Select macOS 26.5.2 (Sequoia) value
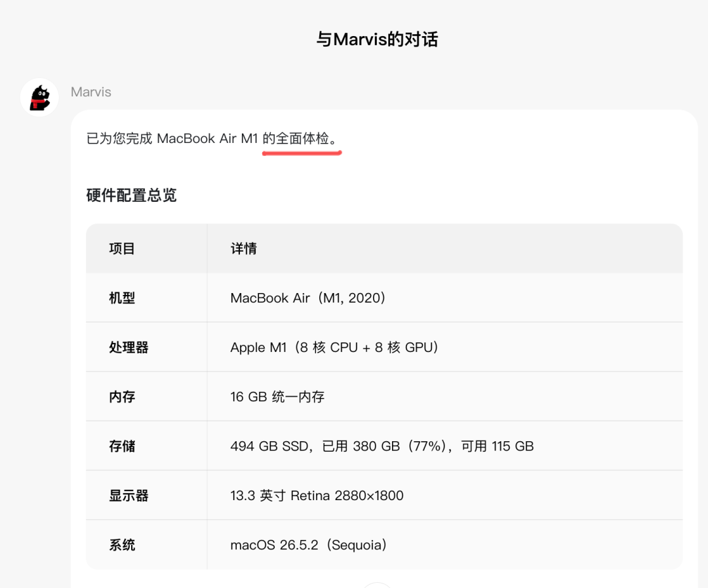 [x=309, y=545]
